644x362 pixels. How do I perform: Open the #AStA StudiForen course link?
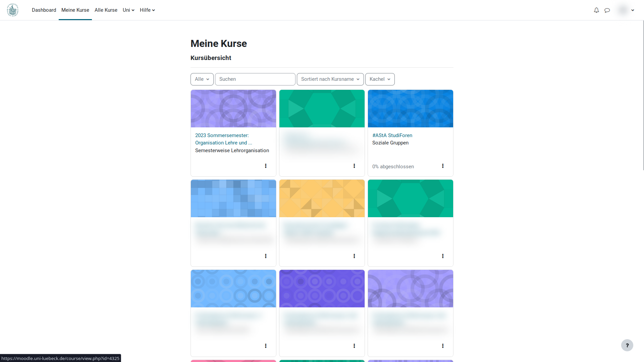(392, 135)
